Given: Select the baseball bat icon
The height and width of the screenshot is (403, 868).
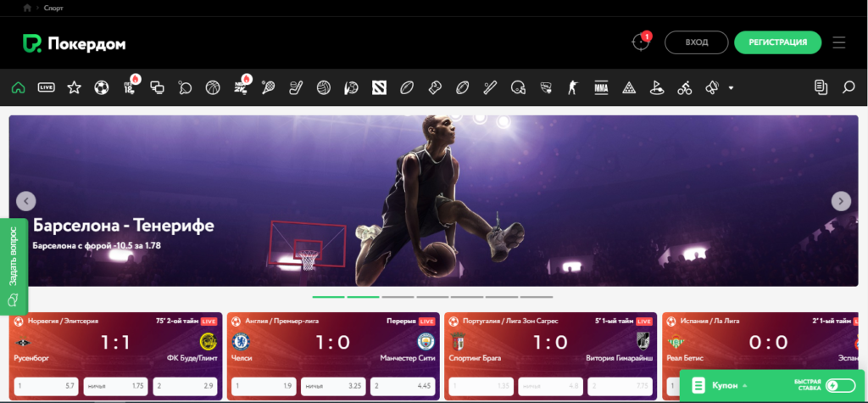Looking at the screenshot, I should point(490,87).
